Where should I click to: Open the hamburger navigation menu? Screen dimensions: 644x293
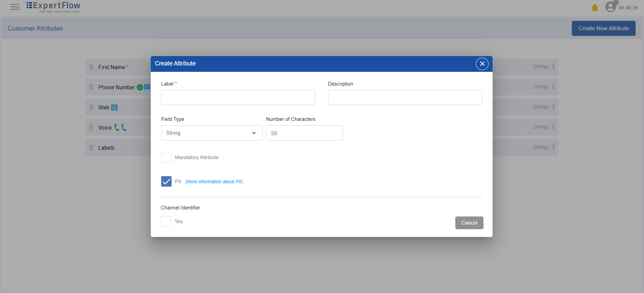tap(15, 7)
